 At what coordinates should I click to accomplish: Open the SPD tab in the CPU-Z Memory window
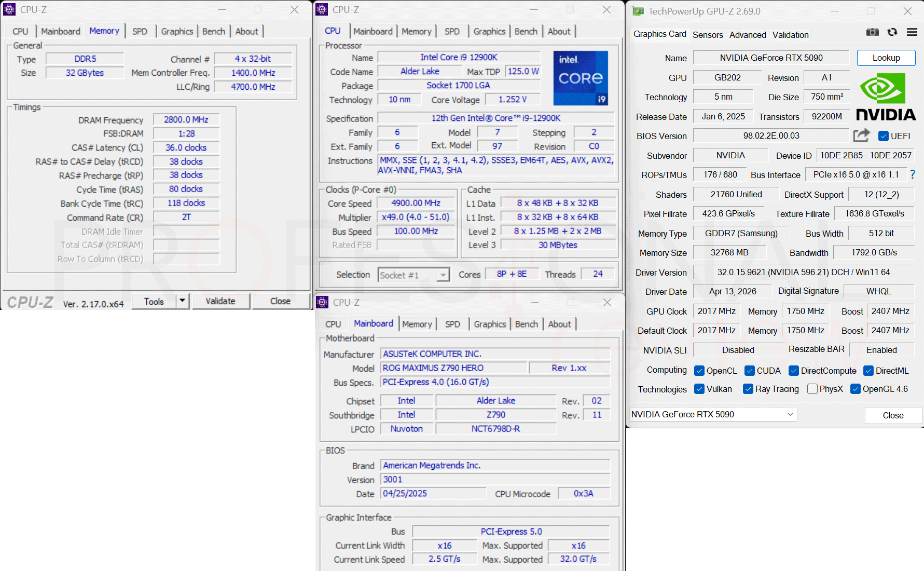(140, 31)
